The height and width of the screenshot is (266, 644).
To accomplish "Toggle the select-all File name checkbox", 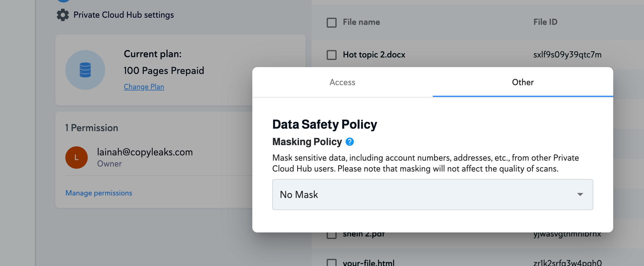I will tap(332, 22).
